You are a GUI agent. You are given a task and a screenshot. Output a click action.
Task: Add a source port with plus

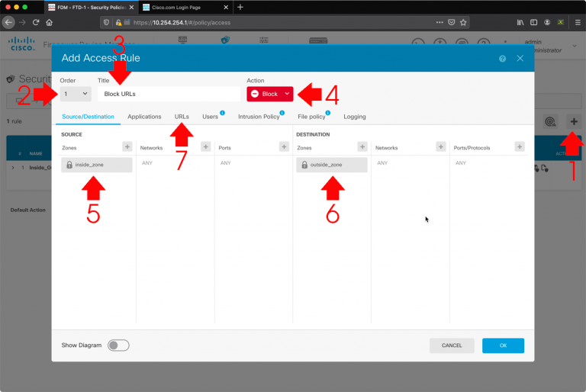[x=284, y=147]
